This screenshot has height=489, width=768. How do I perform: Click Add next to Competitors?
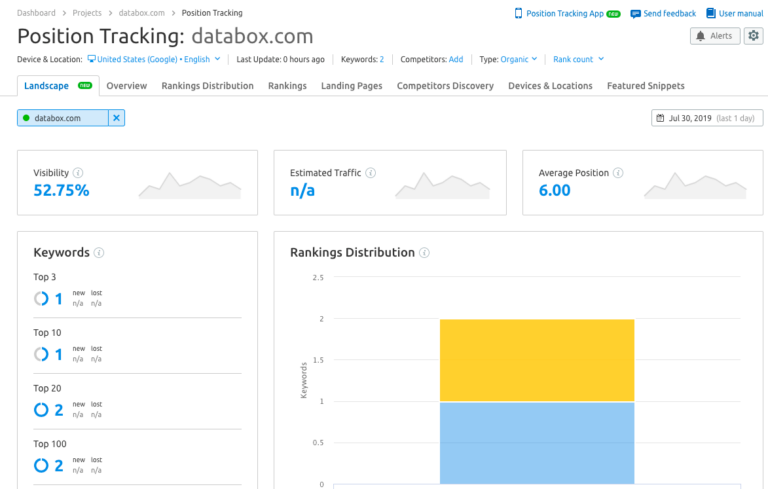click(x=456, y=59)
